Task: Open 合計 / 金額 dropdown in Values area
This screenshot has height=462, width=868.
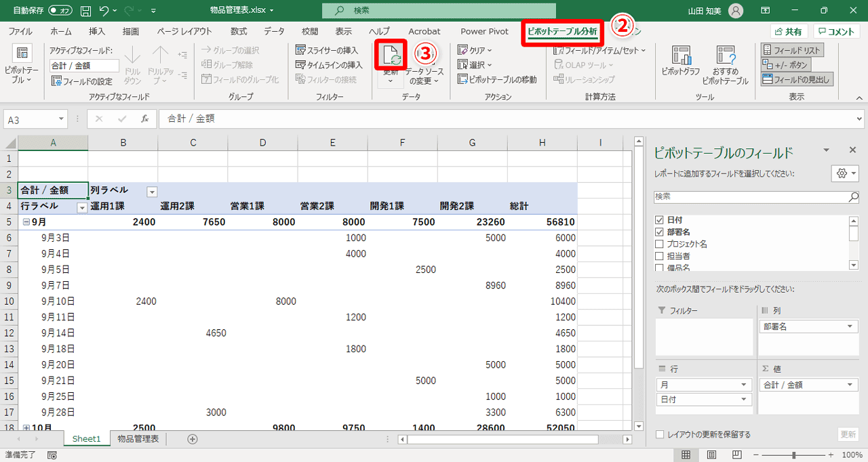Action: coord(850,385)
